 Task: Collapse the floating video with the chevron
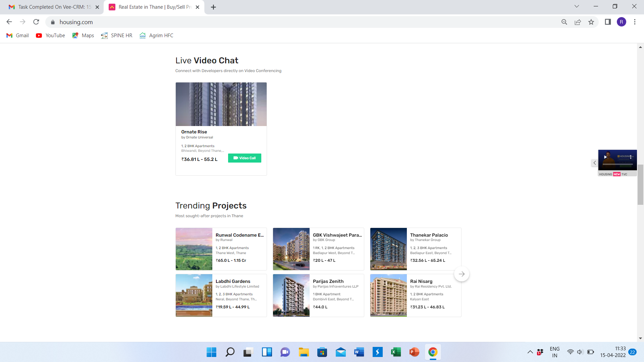pos(594,163)
